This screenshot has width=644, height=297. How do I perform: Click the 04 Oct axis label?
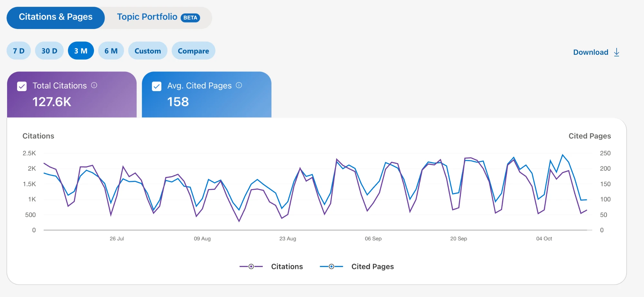(x=544, y=239)
